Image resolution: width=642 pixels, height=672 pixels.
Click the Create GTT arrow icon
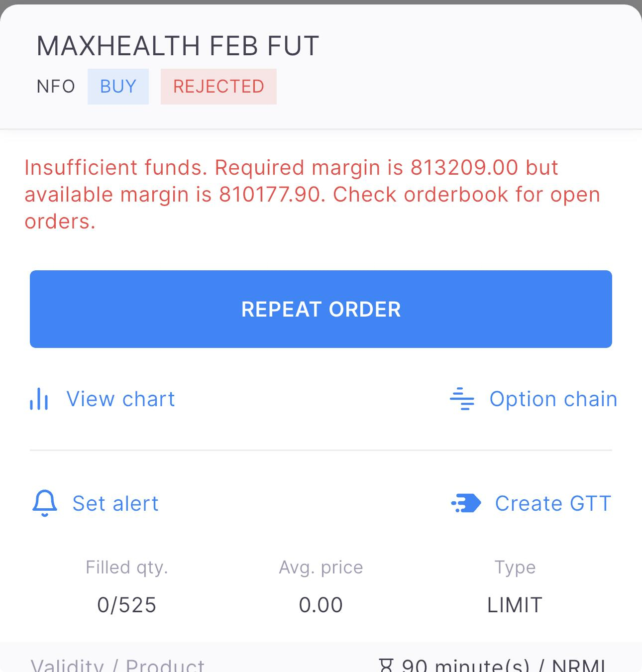pyautogui.click(x=466, y=503)
